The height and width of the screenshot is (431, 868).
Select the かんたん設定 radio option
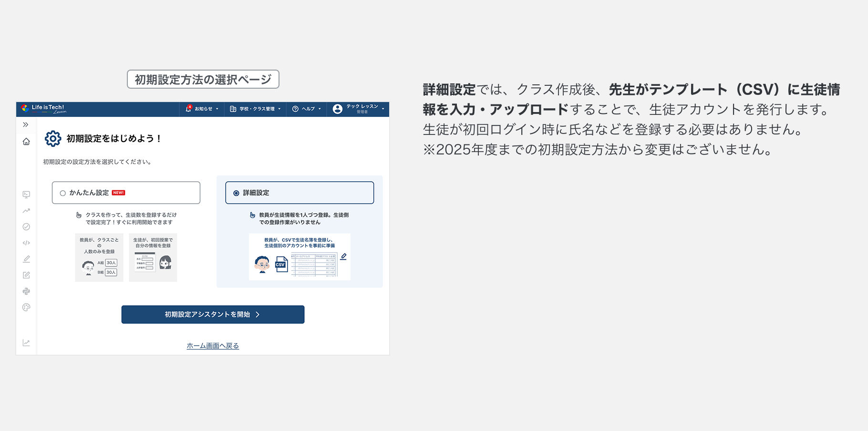click(x=62, y=193)
